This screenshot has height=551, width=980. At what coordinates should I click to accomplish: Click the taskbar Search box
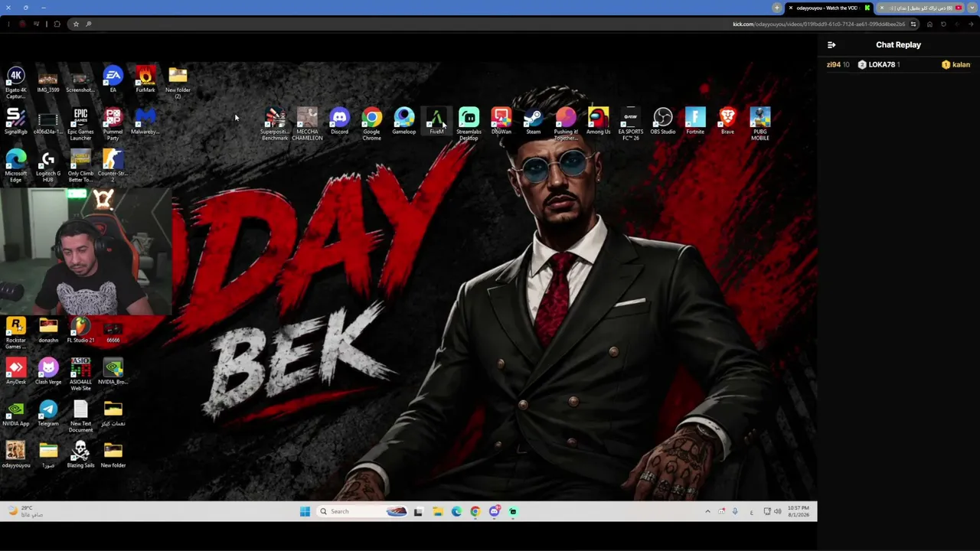(x=362, y=511)
